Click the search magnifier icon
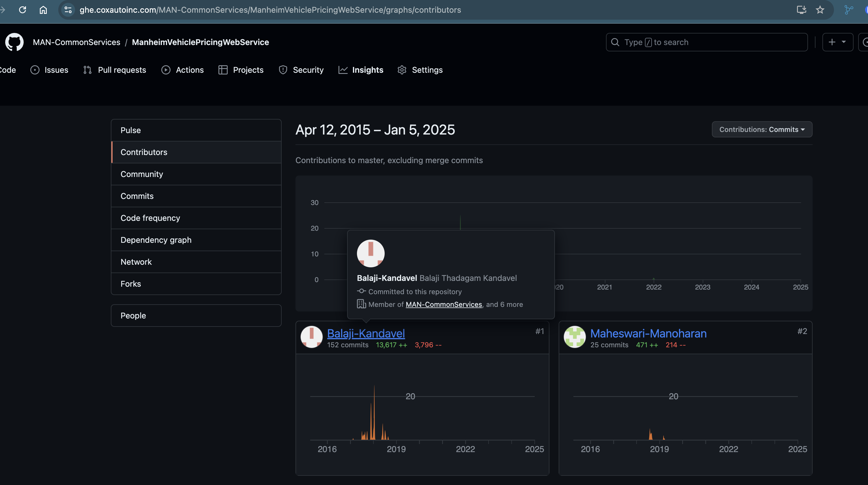Image resolution: width=868 pixels, height=485 pixels. [615, 42]
